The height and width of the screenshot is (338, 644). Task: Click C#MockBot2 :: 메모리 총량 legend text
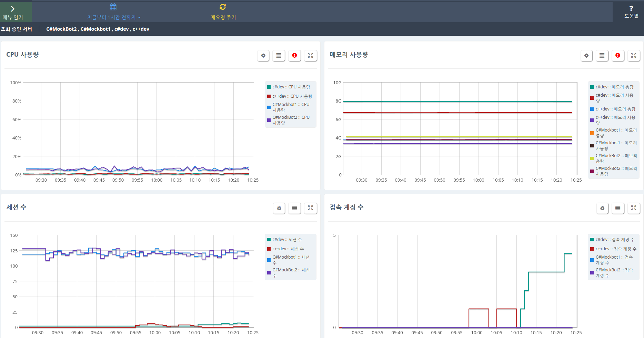click(x=616, y=158)
